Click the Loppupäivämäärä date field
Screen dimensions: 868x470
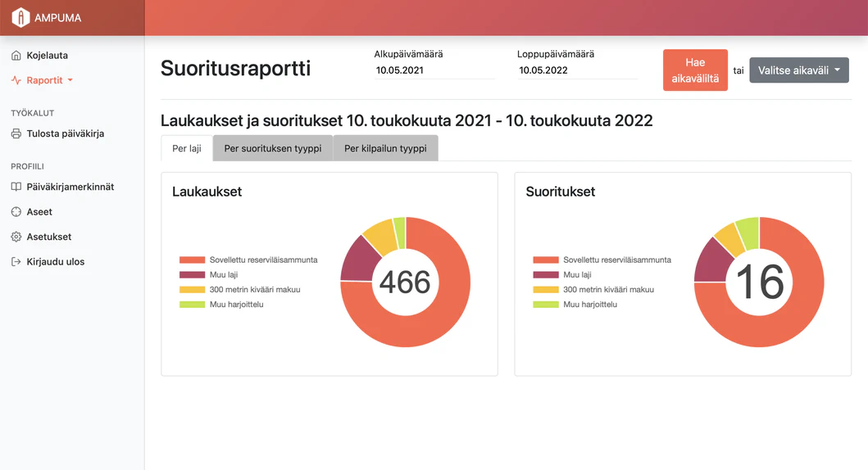577,70
